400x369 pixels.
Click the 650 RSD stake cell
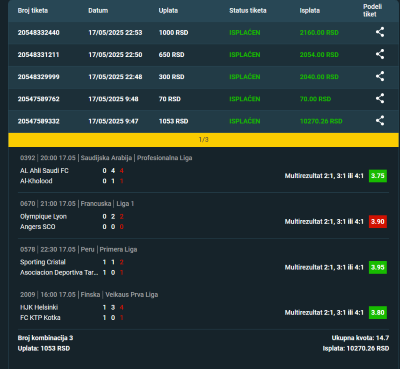[x=171, y=55]
